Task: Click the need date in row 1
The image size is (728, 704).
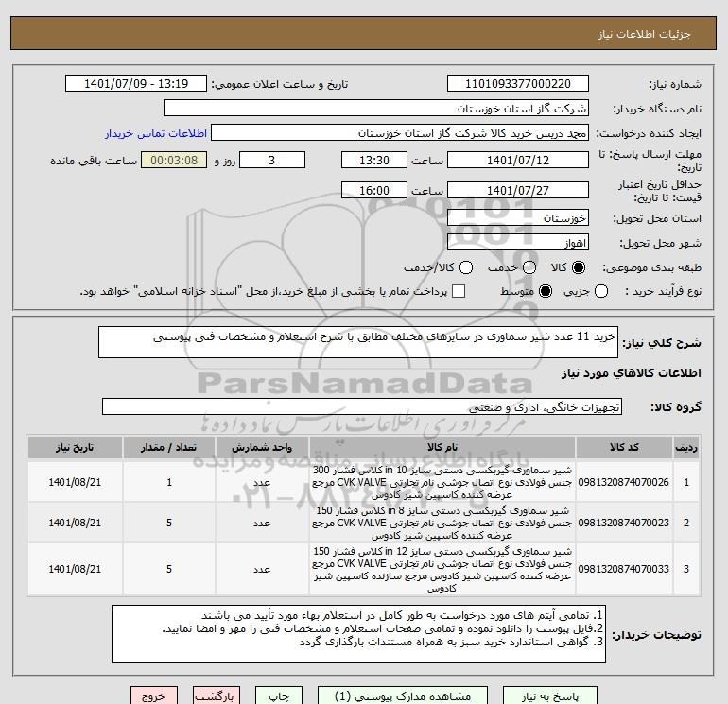Action: [75, 482]
